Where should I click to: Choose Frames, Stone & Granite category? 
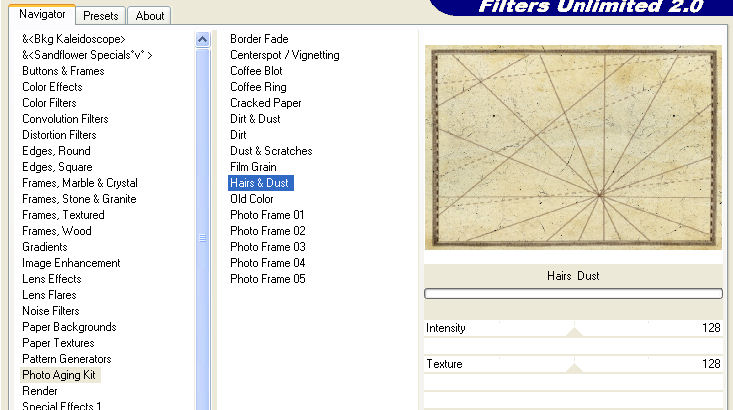(x=79, y=199)
